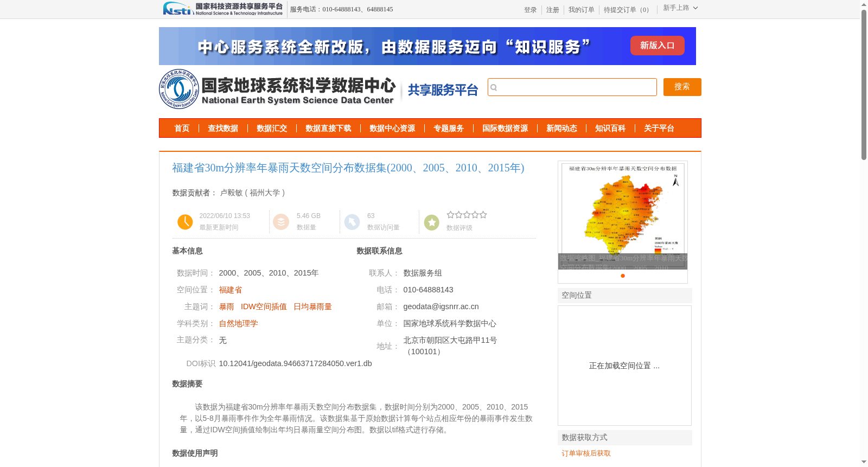The image size is (868, 467).
Task: Click the 数据摘要 section heading
Action: [187, 383]
